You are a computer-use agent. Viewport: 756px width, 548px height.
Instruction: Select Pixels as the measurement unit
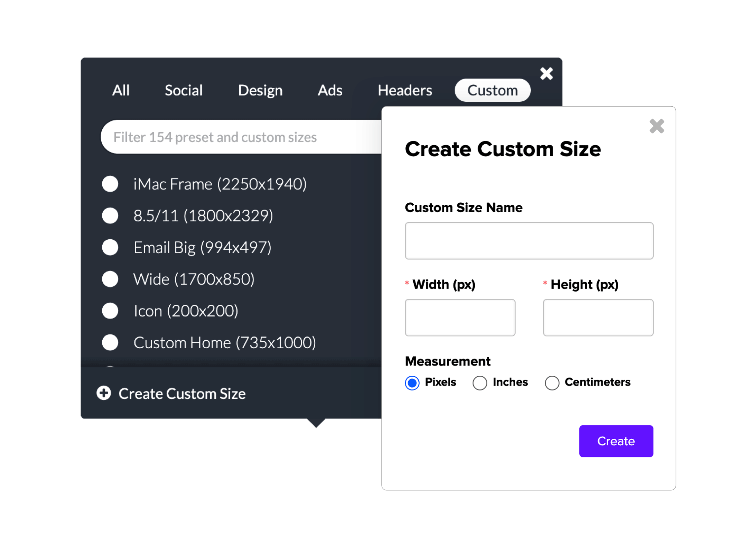412,383
